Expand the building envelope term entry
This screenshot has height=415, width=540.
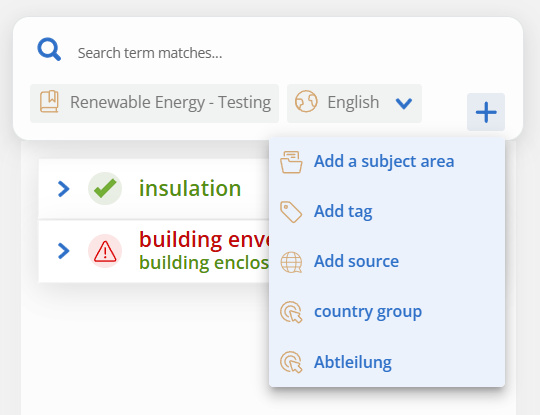(x=64, y=251)
